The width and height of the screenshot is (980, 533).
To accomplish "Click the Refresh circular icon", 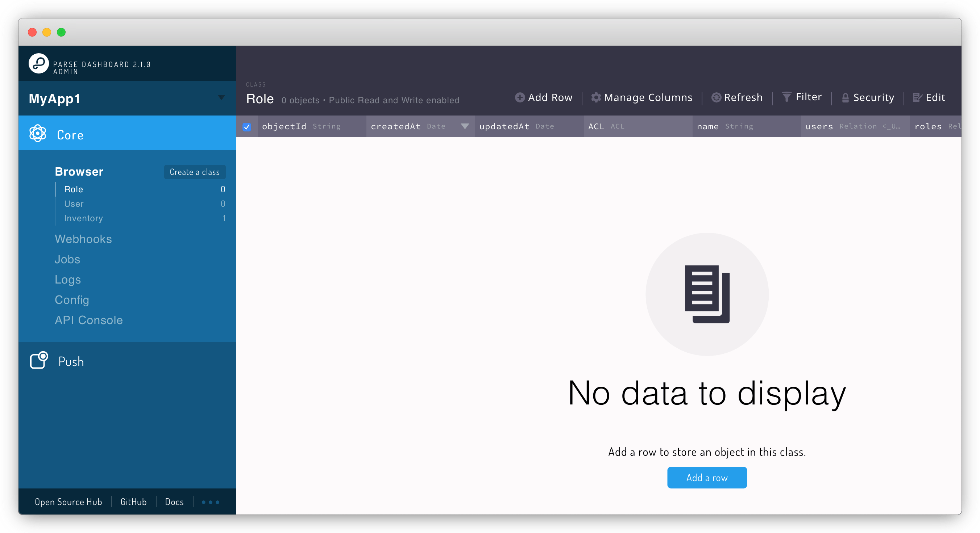I will click(716, 98).
